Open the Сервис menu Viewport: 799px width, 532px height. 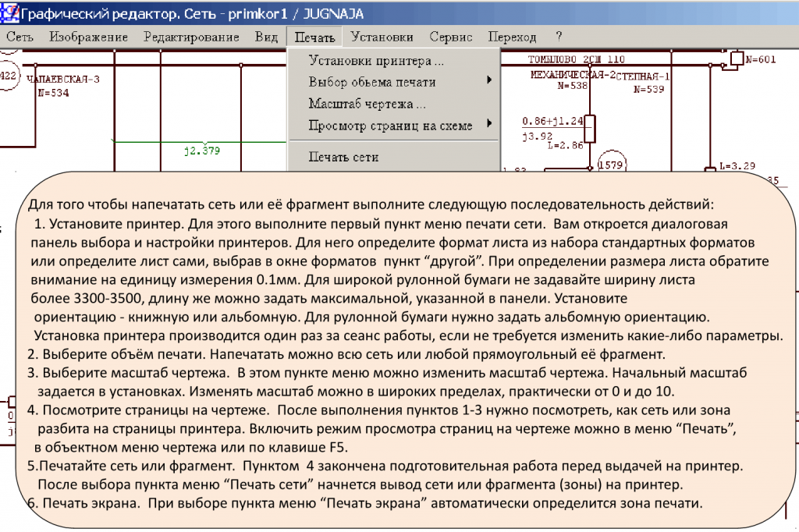[450, 36]
